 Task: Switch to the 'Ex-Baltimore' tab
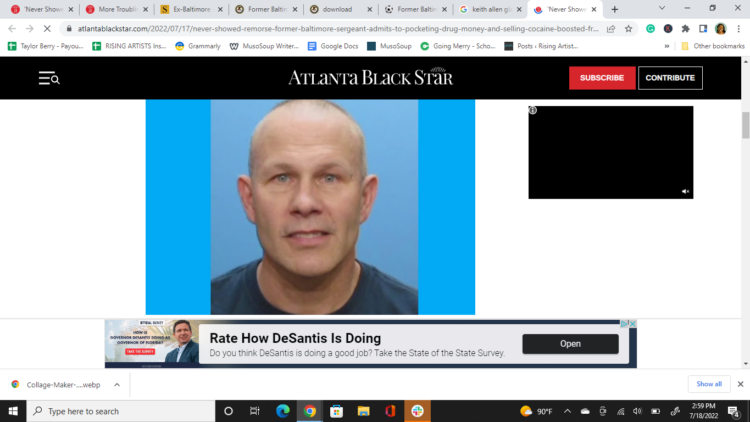[191, 9]
